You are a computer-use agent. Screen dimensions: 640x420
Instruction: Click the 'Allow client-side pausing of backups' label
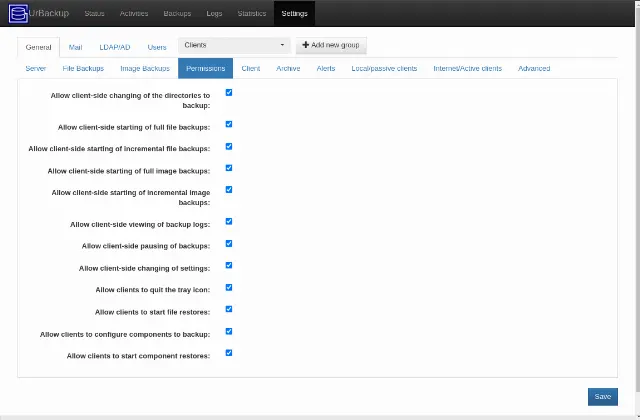tap(146, 246)
